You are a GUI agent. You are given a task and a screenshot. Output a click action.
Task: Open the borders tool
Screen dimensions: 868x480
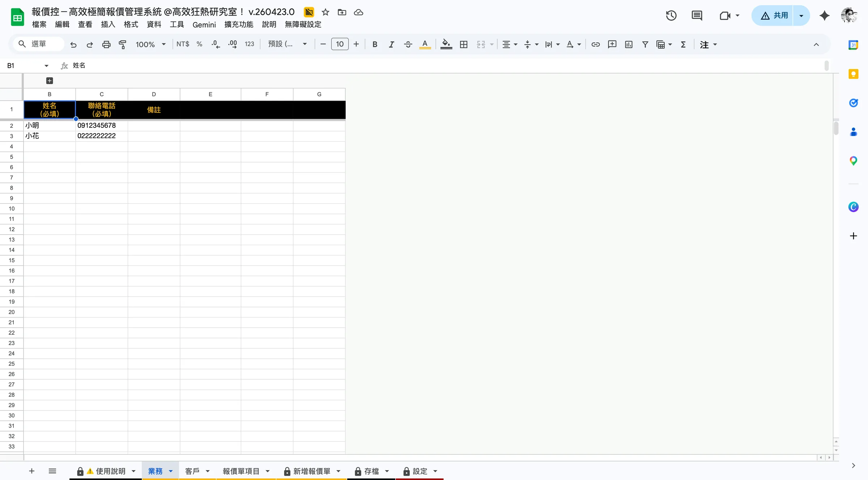click(x=464, y=45)
